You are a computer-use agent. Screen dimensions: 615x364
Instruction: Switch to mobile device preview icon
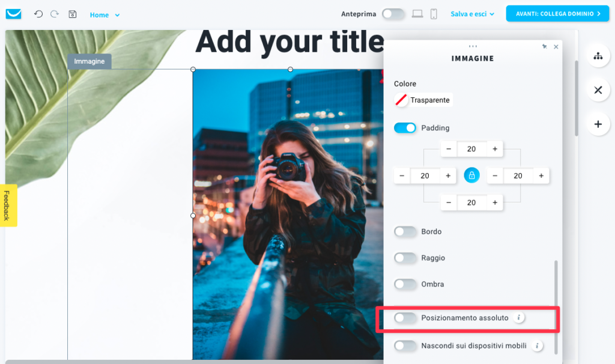[434, 14]
